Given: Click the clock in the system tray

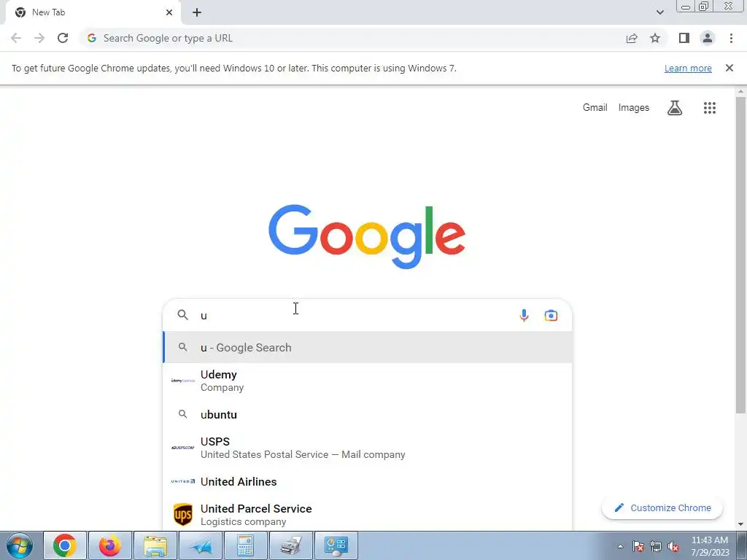Looking at the screenshot, I should click(x=710, y=546).
